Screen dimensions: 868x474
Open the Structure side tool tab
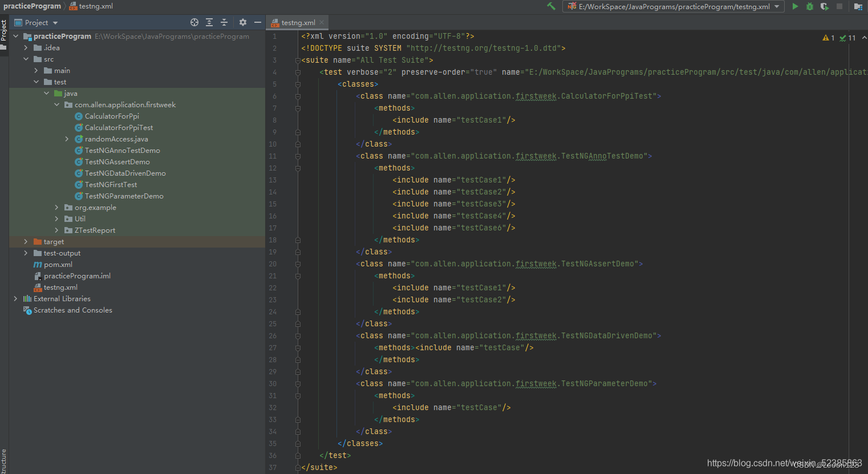[3, 462]
